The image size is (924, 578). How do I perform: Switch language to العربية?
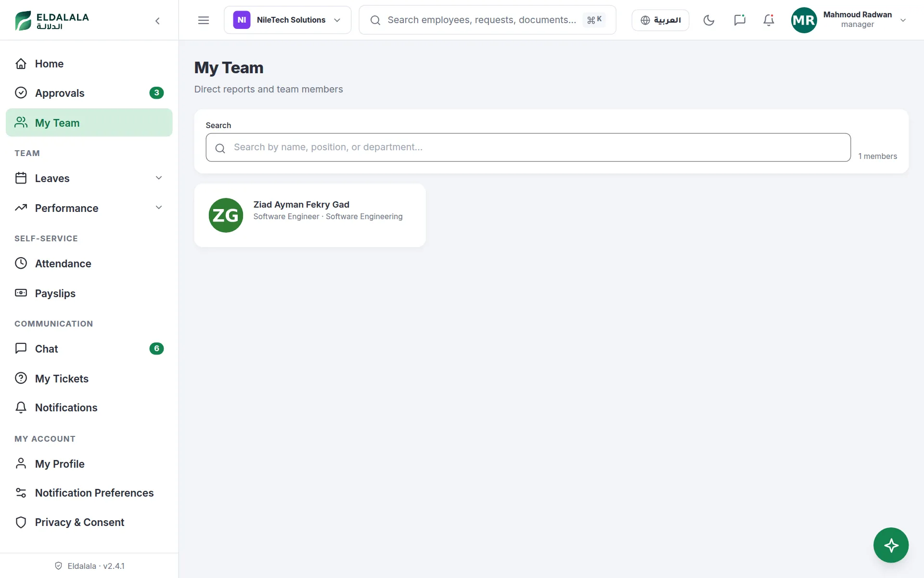click(x=660, y=20)
